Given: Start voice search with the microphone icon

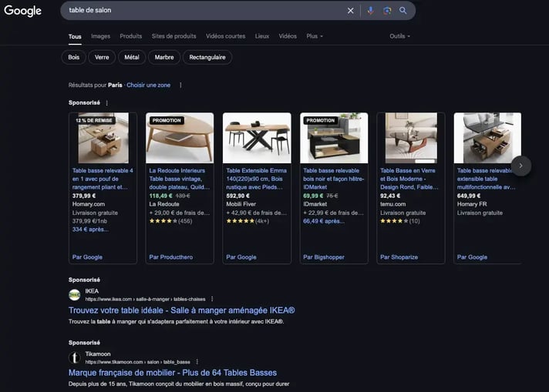Looking at the screenshot, I should 370,11.
